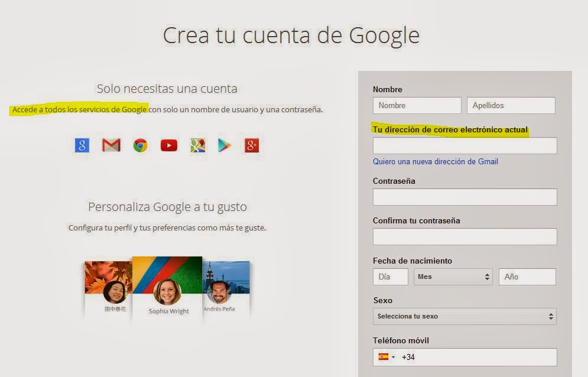Focus the current email address field

[465, 145]
